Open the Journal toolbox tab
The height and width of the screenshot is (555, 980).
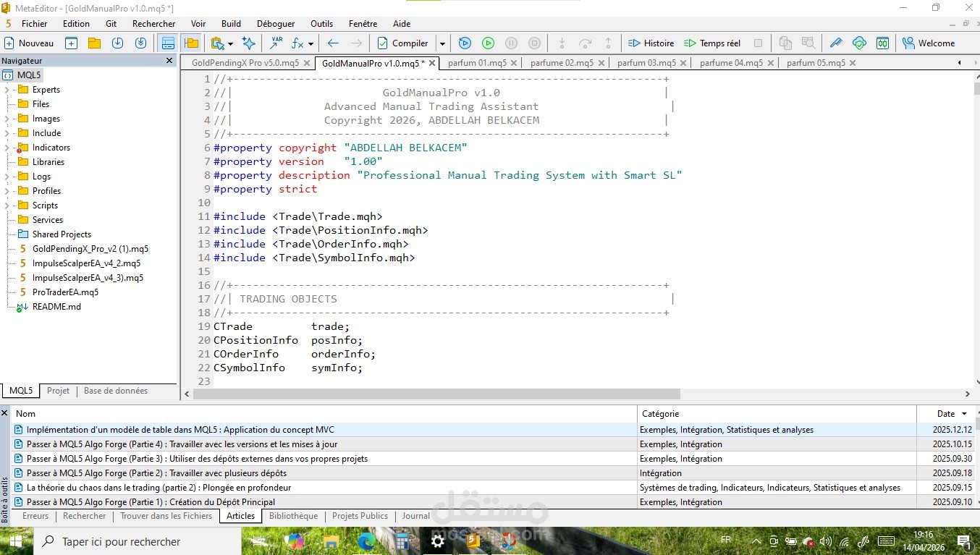click(x=416, y=516)
